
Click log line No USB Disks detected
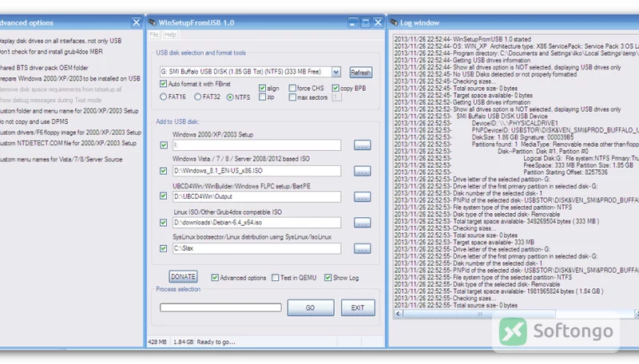pyautogui.click(x=486, y=74)
